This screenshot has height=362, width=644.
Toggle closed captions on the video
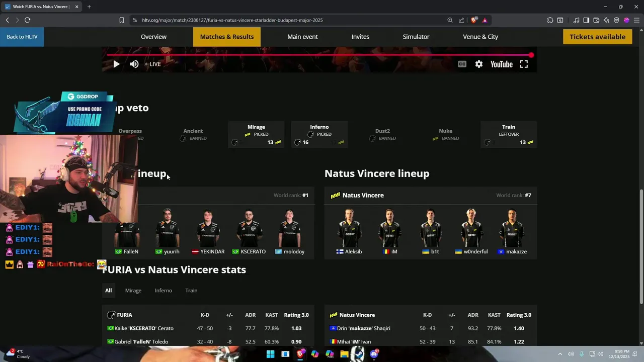pyautogui.click(x=462, y=64)
